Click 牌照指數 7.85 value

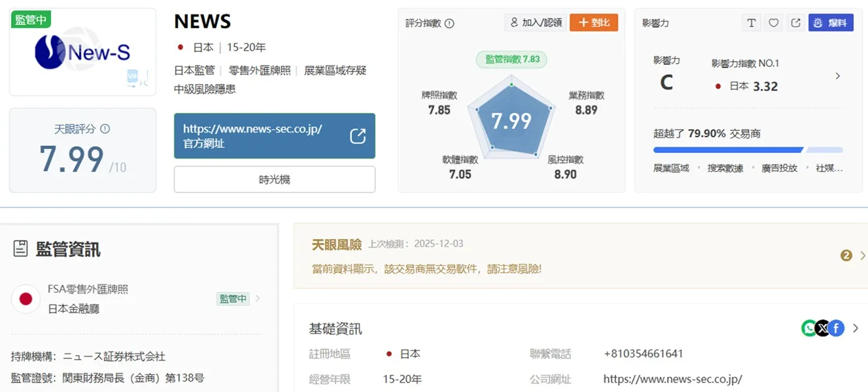[439, 110]
